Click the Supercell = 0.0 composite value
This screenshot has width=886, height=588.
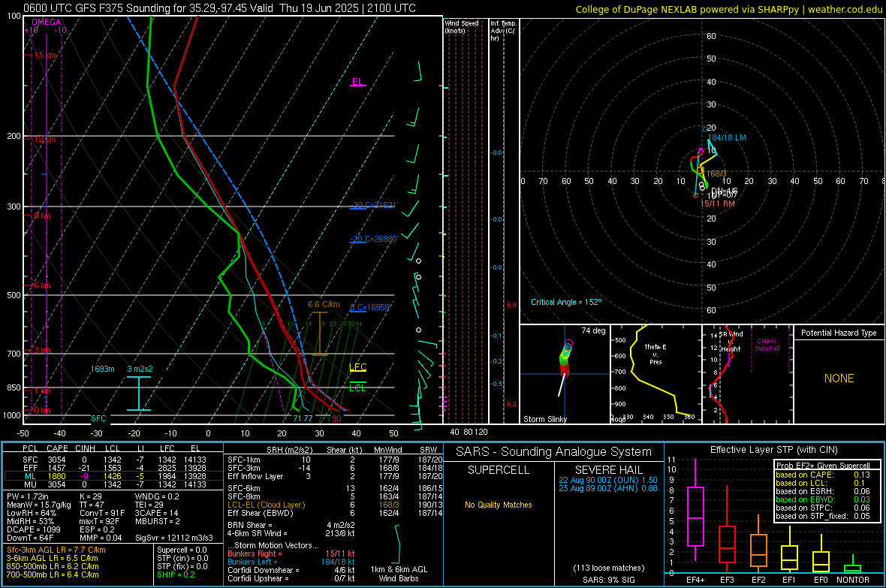tap(182, 550)
